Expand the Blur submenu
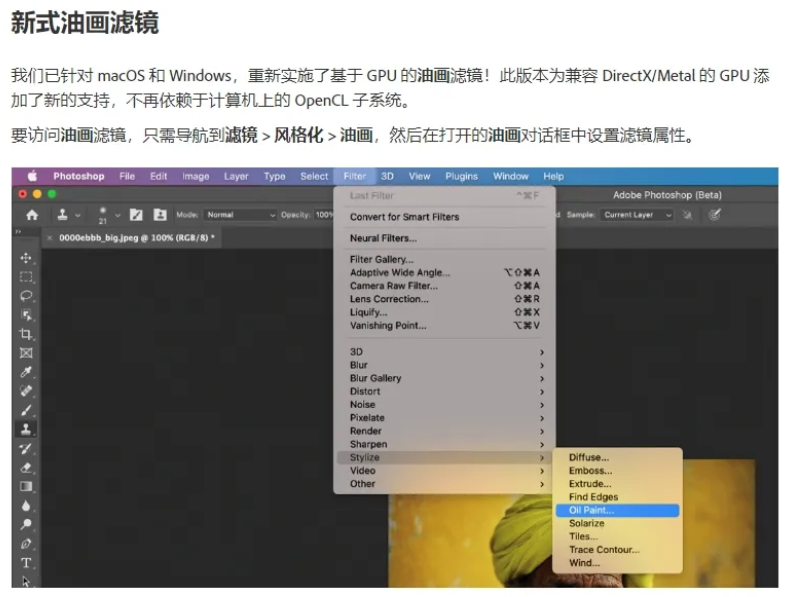The width and height of the screenshot is (787, 597). tap(447, 365)
